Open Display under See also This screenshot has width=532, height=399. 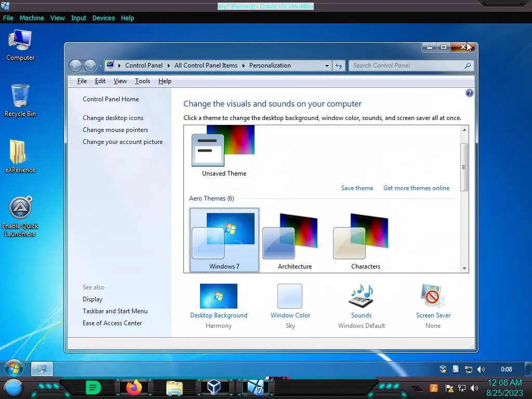coord(92,299)
